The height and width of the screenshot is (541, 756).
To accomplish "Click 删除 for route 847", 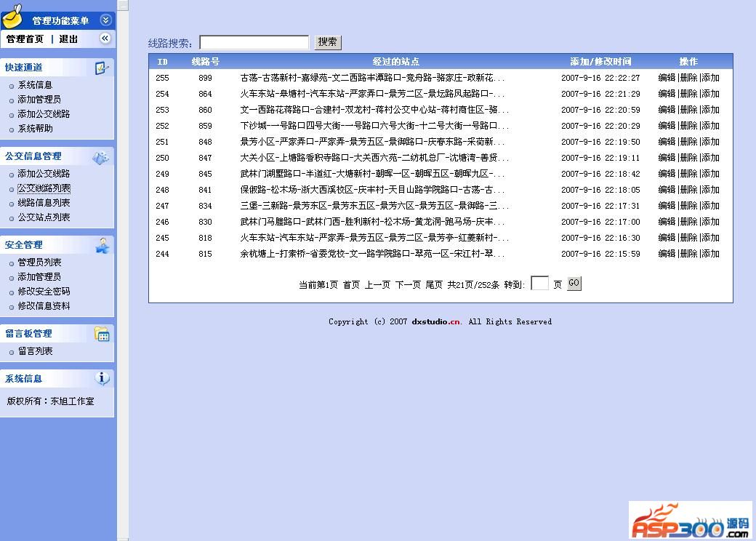I will tap(688, 158).
